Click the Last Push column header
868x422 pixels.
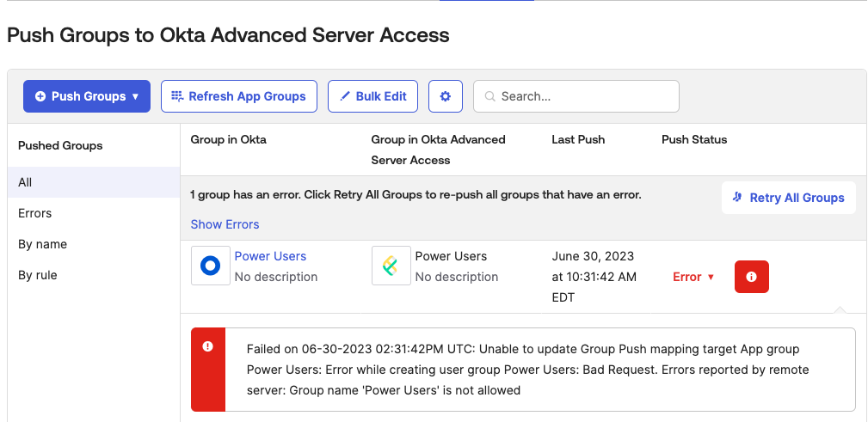coord(578,139)
